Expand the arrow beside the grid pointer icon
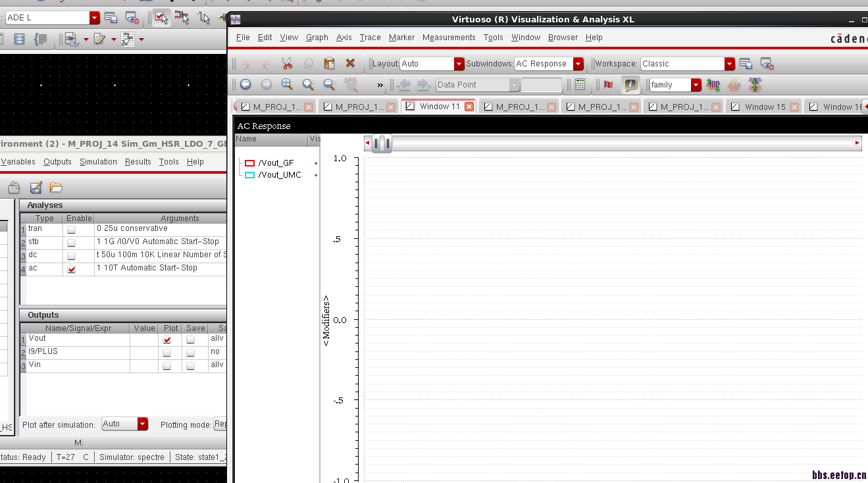 coord(141,40)
